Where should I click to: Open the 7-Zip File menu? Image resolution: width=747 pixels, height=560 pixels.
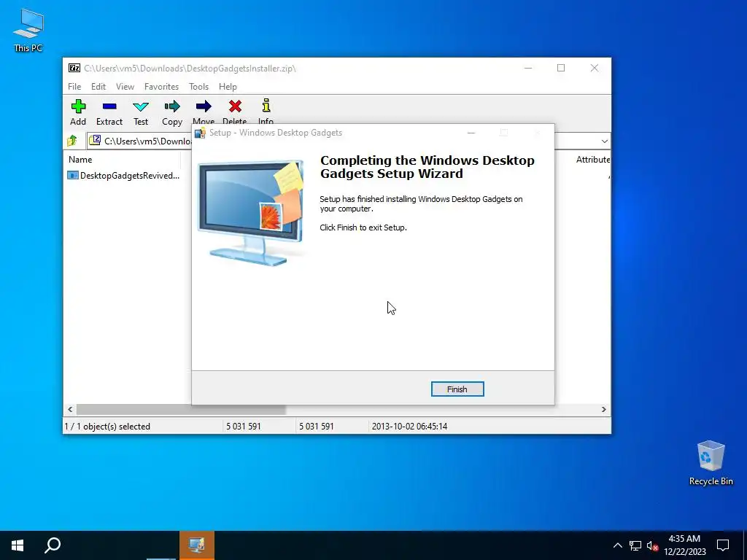click(74, 87)
